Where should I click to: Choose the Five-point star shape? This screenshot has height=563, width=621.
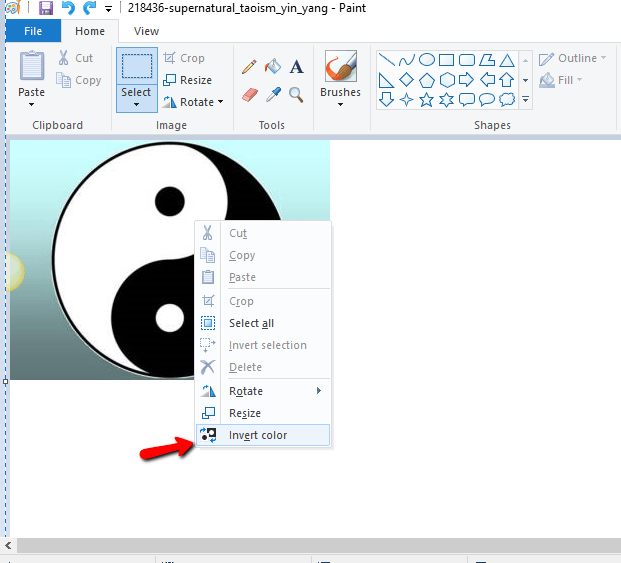427,100
